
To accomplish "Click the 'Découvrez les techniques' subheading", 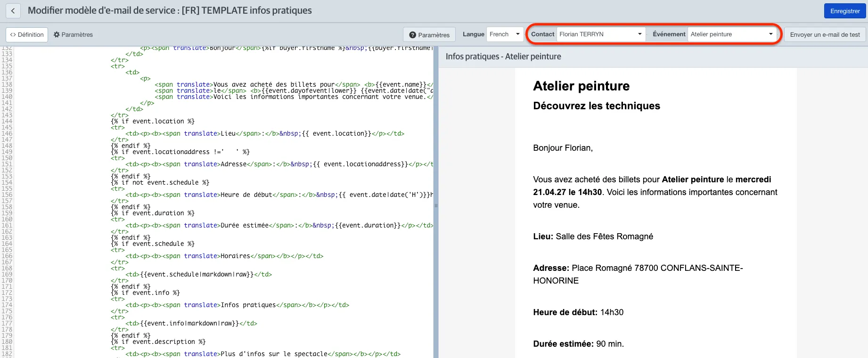I will pos(597,106).
